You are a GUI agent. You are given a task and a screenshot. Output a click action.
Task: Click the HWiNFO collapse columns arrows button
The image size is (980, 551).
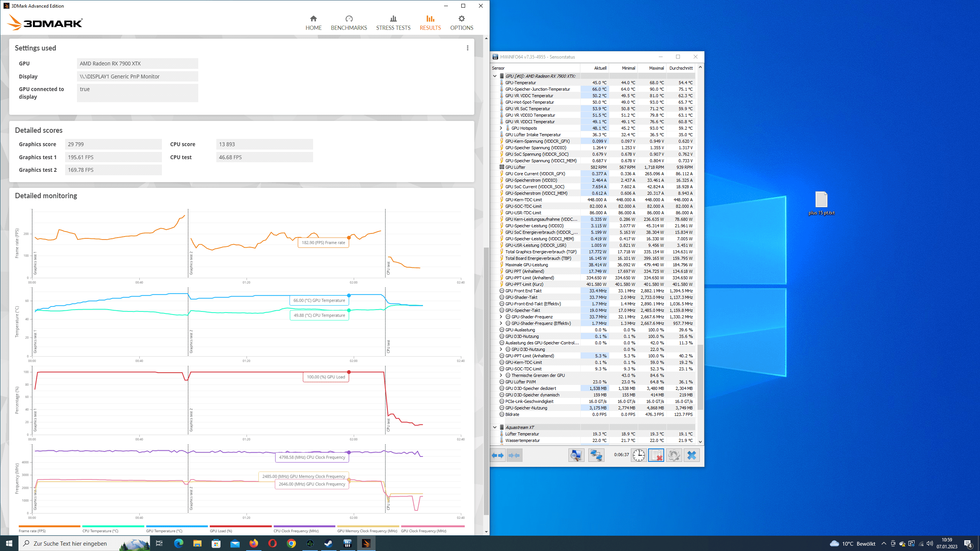514,455
